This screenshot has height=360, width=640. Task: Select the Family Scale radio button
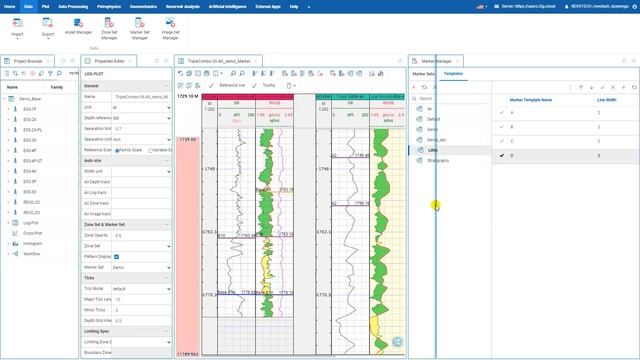(x=117, y=151)
